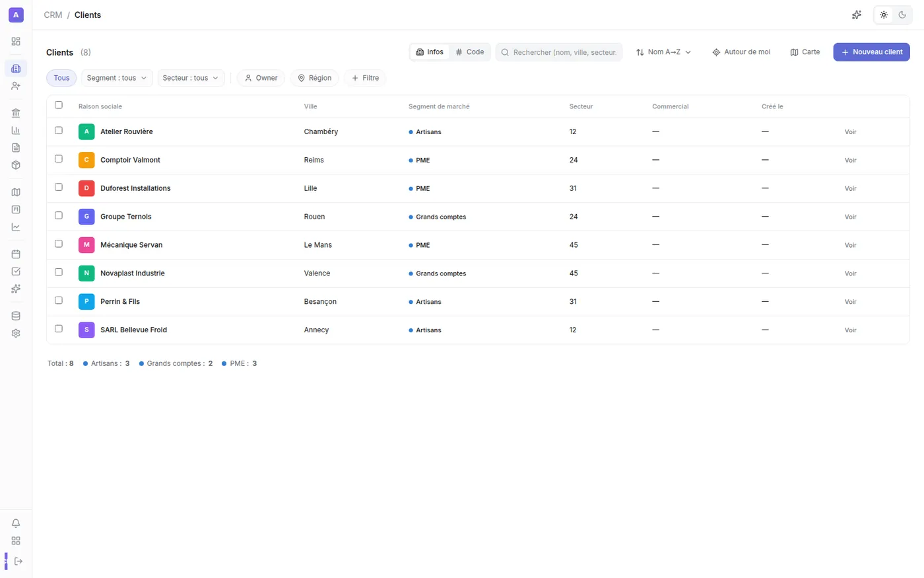The image size is (924, 578).
Task: Click the client search field
Action: click(x=559, y=52)
